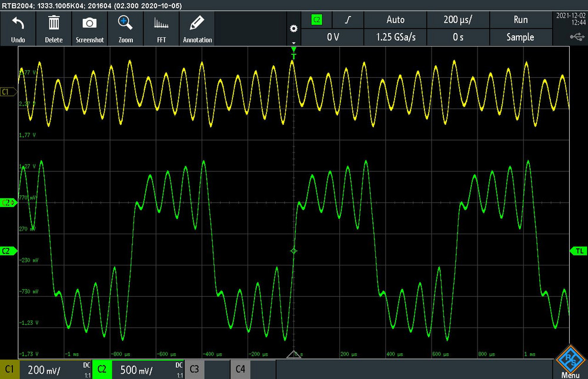588x379 pixels.
Task: Click the C2 trigger source indicator
Action: [316, 20]
